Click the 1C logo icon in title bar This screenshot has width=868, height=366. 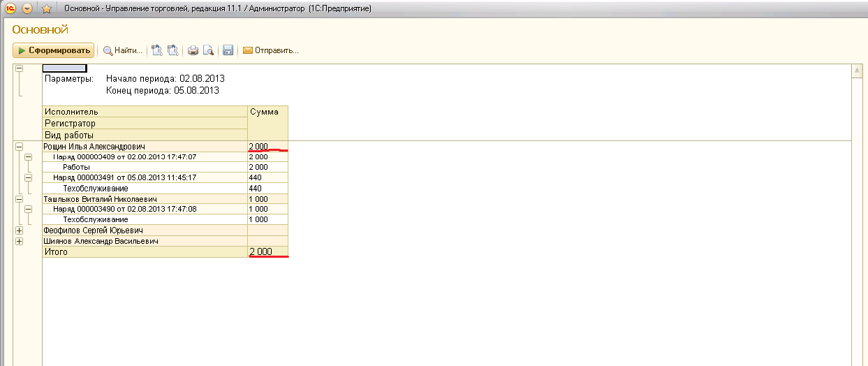[x=10, y=9]
